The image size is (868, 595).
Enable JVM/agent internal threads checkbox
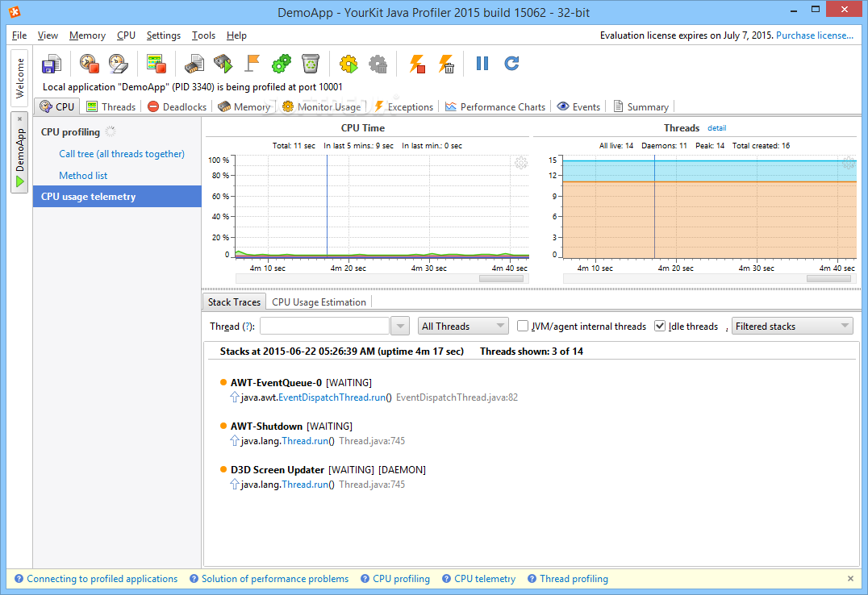523,326
